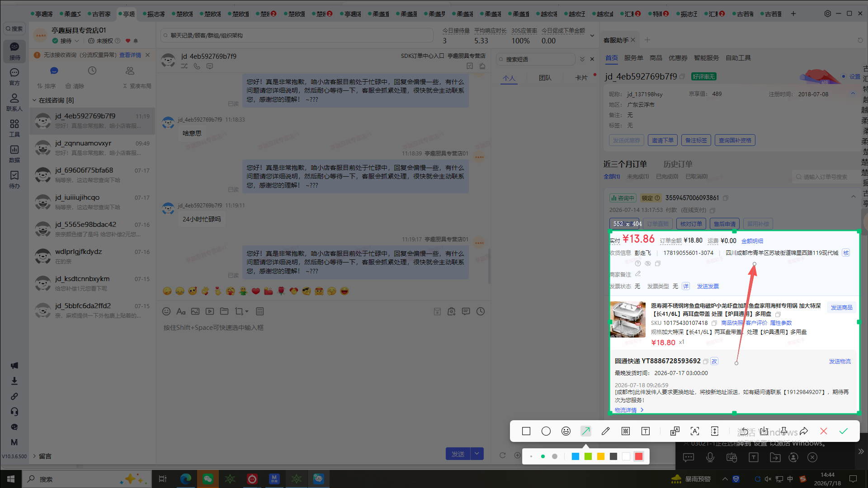Save the screenshot to file
The height and width of the screenshot is (488, 868).
(764, 431)
